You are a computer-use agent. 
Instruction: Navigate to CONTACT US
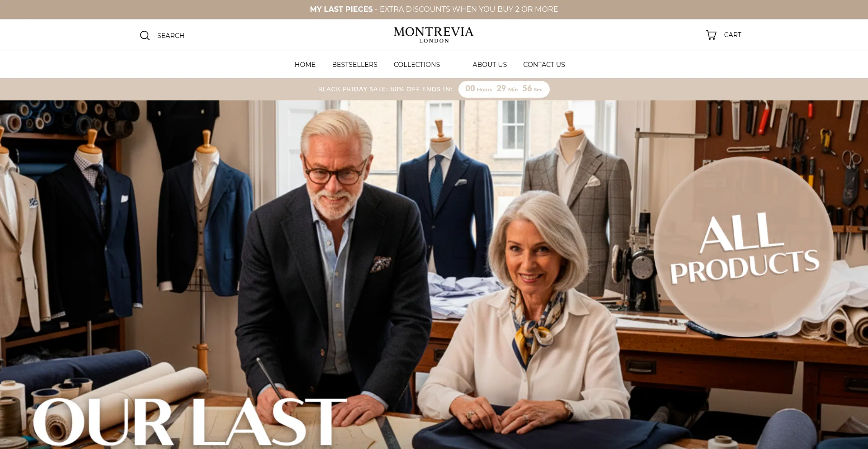pyautogui.click(x=544, y=65)
